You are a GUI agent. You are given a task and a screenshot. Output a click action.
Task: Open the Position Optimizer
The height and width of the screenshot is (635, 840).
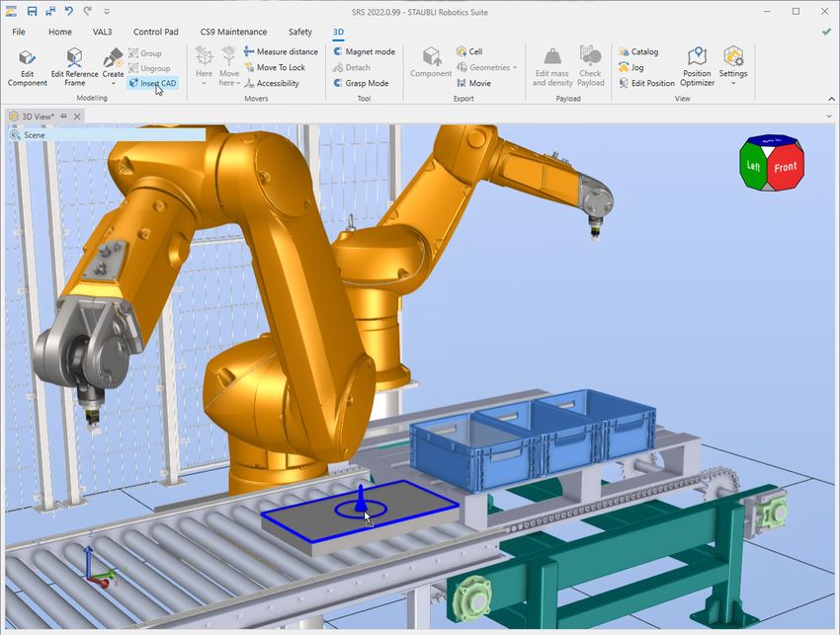697,67
